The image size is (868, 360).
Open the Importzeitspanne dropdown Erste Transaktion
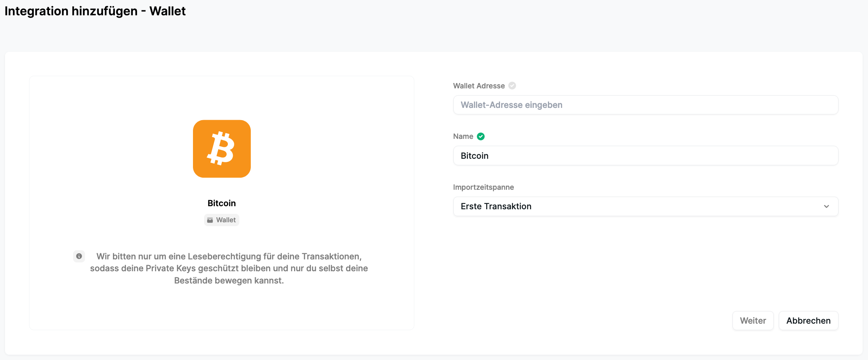[646, 206]
